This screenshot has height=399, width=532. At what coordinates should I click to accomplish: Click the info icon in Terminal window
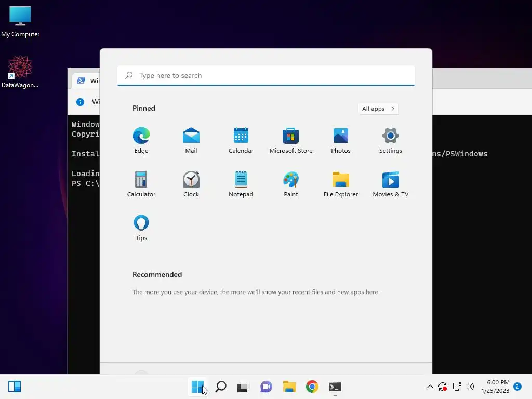(80, 102)
